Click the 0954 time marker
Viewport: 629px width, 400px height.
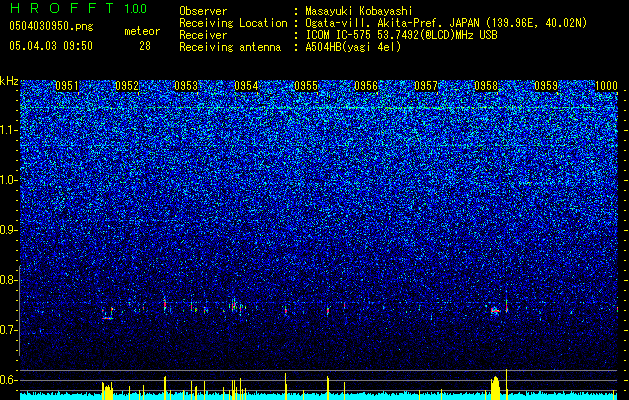coord(246,86)
